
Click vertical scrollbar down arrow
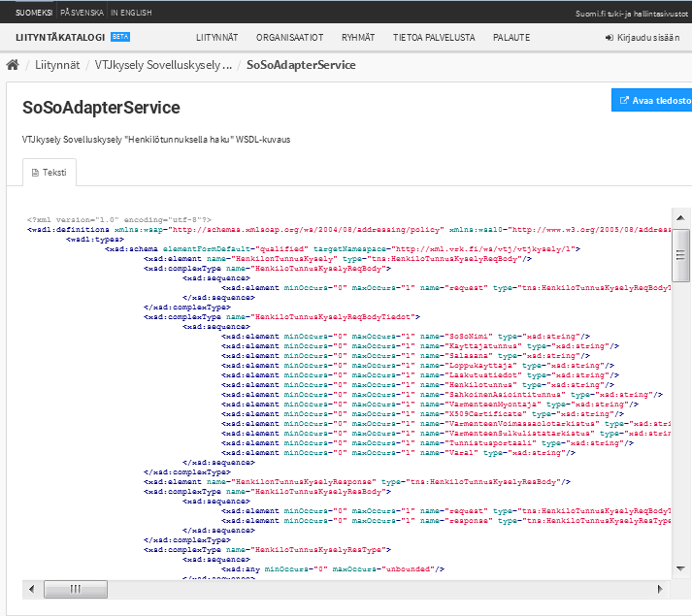click(x=680, y=568)
